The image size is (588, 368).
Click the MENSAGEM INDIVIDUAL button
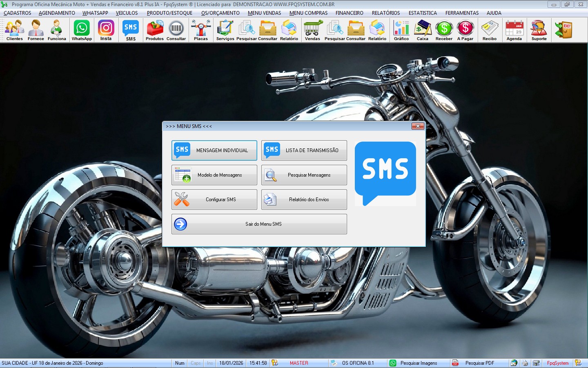point(214,150)
